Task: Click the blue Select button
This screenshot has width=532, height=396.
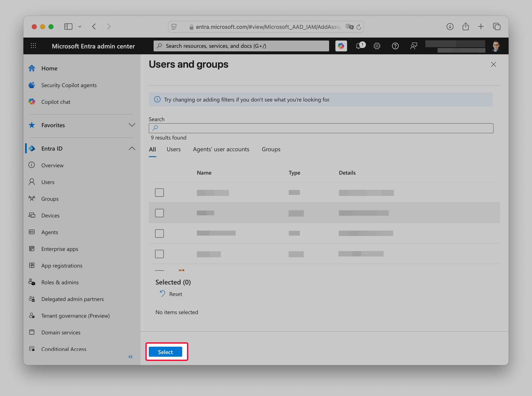Action: pos(165,352)
